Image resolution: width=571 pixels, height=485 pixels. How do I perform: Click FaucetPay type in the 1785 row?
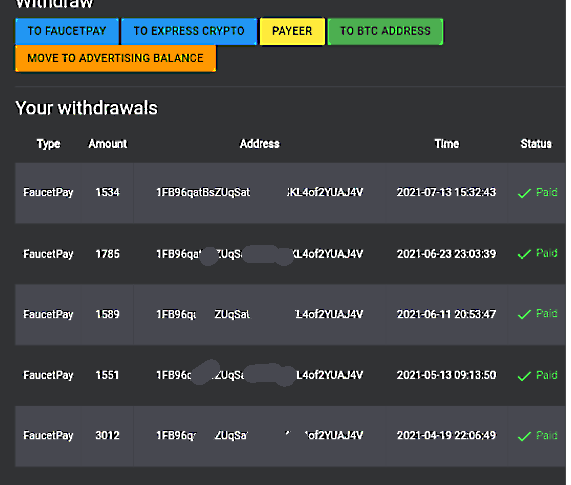pos(48,254)
